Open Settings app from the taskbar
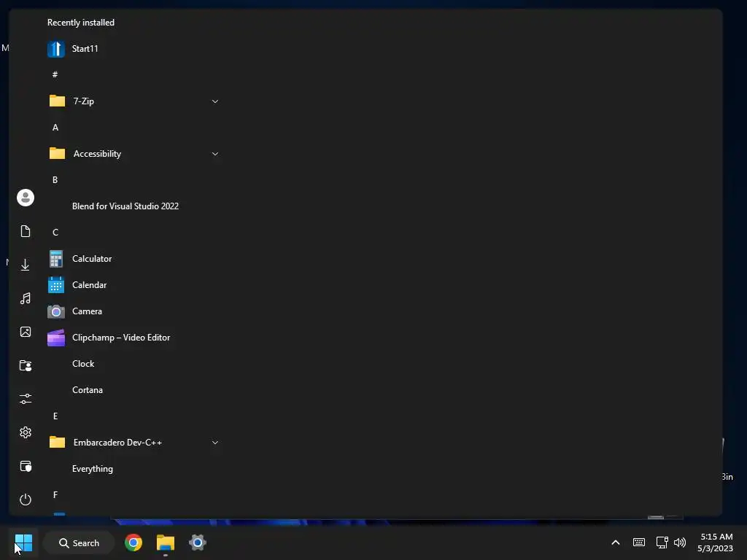The width and height of the screenshot is (747, 560). tap(197, 542)
